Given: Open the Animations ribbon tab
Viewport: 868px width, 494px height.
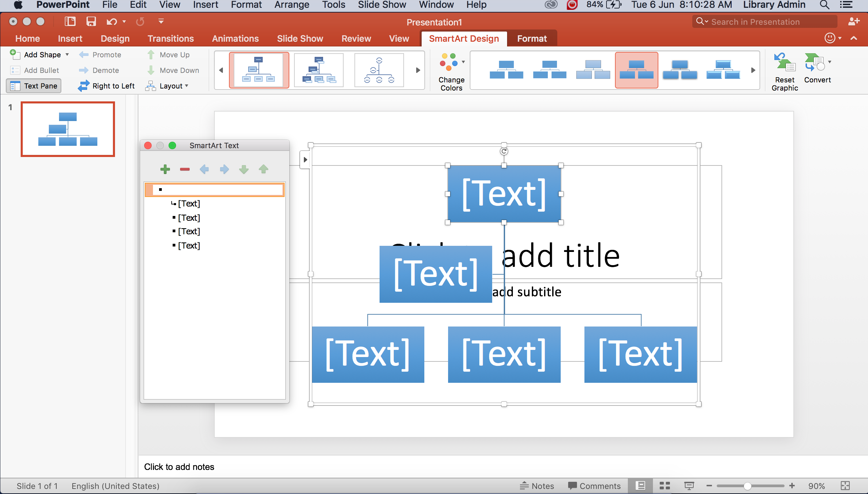Looking at the screenshot, I should click(x=235, y=39).
